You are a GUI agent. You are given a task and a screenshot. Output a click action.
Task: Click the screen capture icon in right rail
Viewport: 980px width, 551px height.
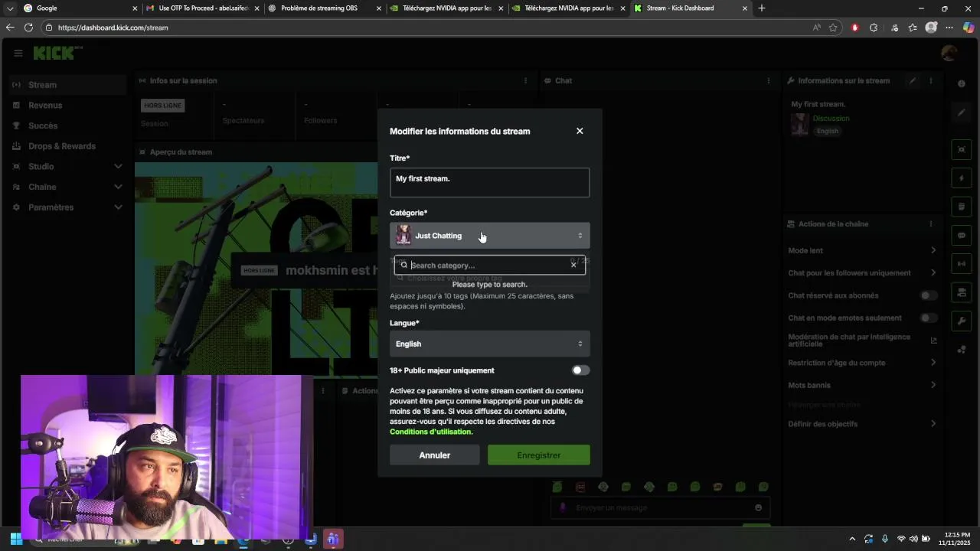tap(962, 149)
